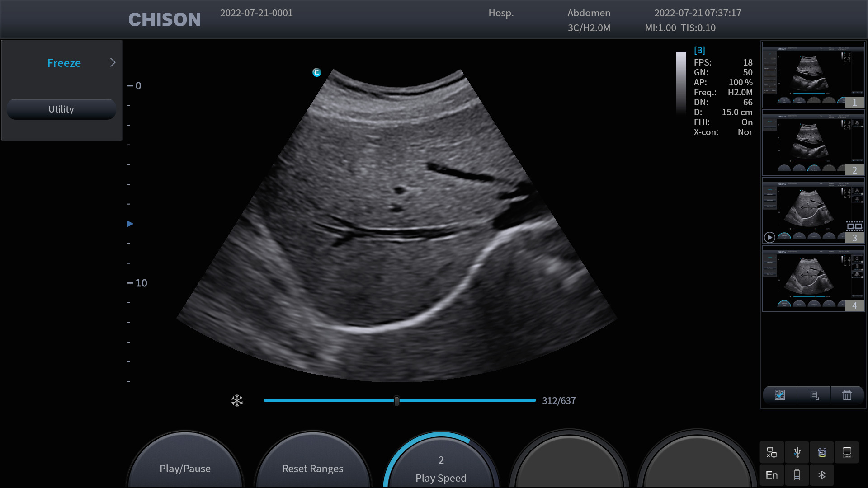Viewport: 868px width, 488px height.
Task: Open the Utility menu button
Action: (x=61, y=109)
